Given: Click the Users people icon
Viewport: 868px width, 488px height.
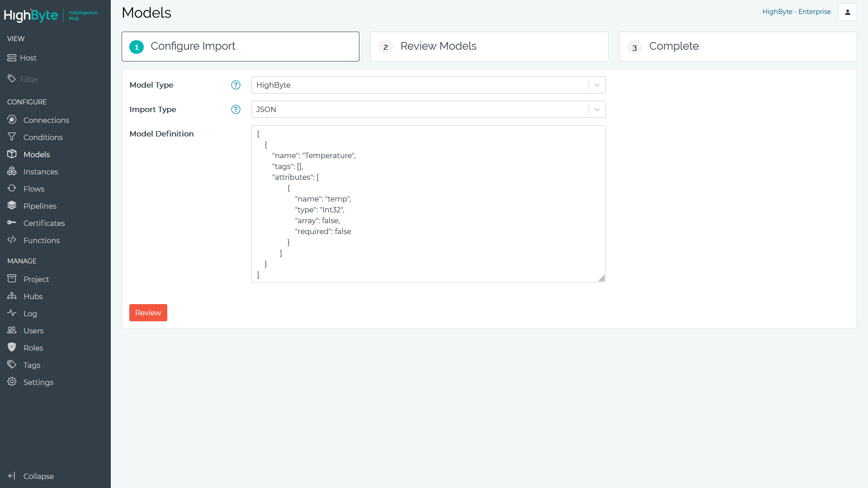Looking at the screenshot, I should tap(12, 330).
